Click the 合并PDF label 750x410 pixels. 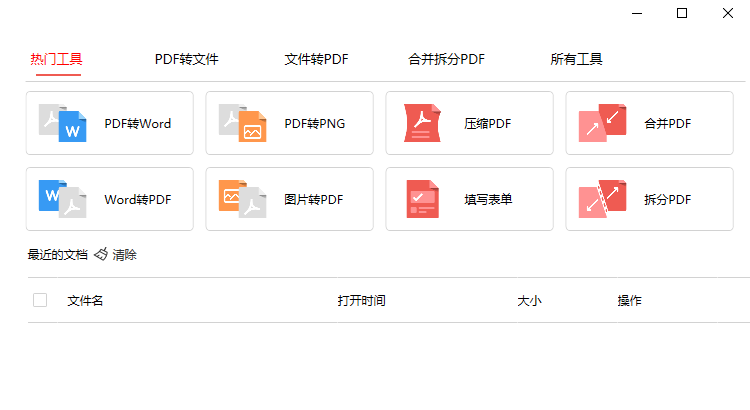pos(668,123)
